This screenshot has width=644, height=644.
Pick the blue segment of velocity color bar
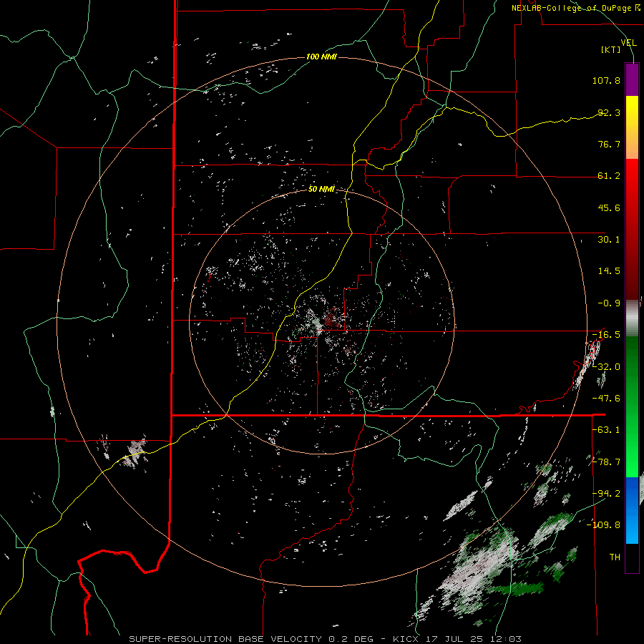point(632,510)
